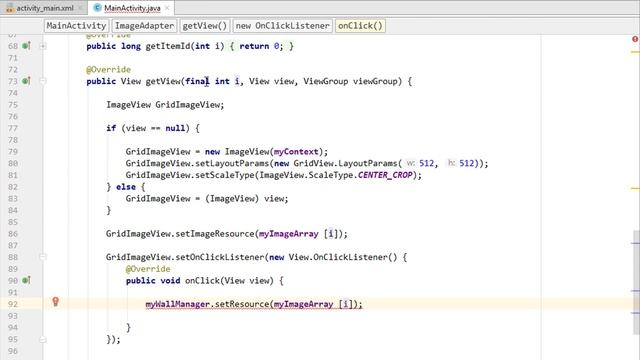Jump to new OnClickListener breadcrumb

[282, 26]
